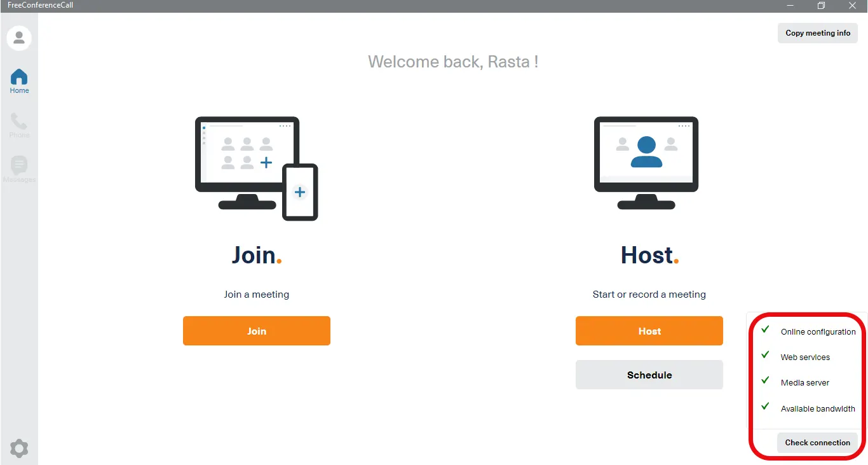Minimize the FreeConferenceCall window
This screenshot has width=868, height=465.
pos(790,6)
